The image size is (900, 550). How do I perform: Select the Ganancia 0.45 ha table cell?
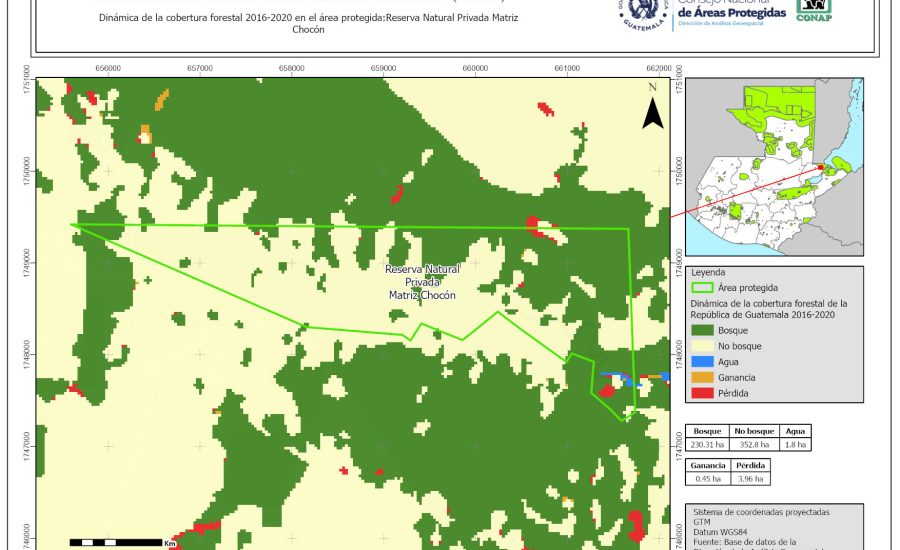[708, 479]
